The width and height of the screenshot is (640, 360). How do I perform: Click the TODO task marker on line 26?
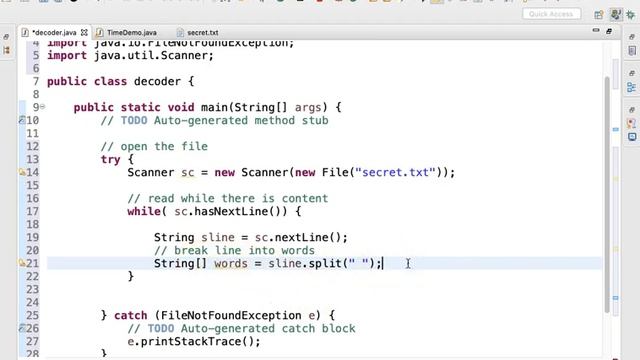pyautogui.click(x=22, y=328)
